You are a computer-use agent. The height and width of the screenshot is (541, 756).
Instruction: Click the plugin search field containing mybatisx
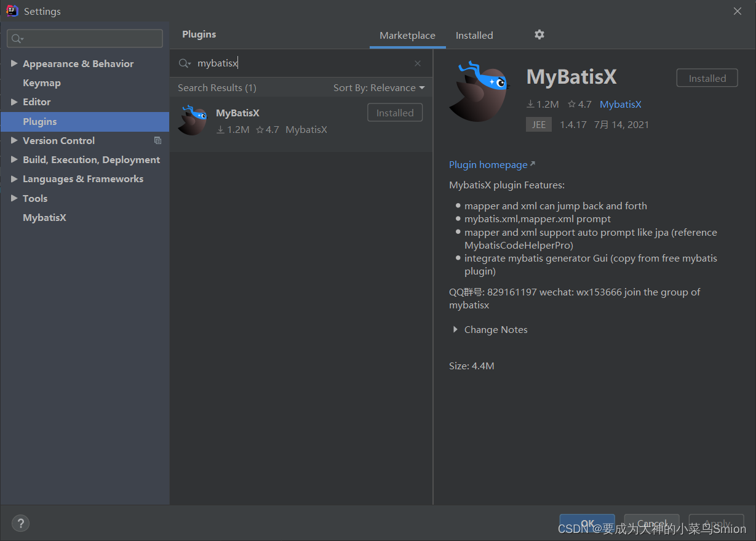[x=301, y=63]
